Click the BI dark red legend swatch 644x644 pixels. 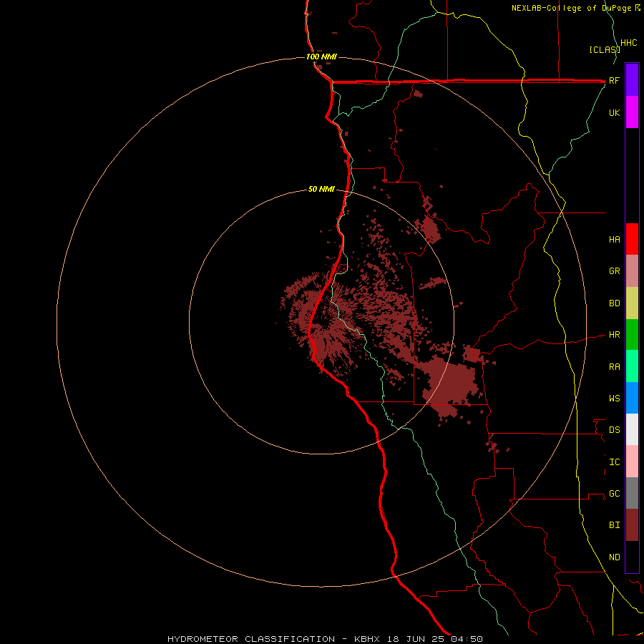[632, 525]
